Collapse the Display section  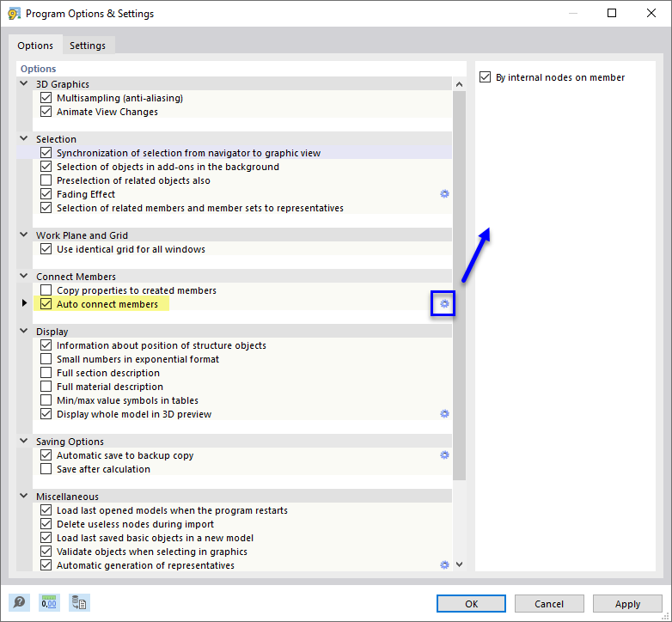pos(24,331)
